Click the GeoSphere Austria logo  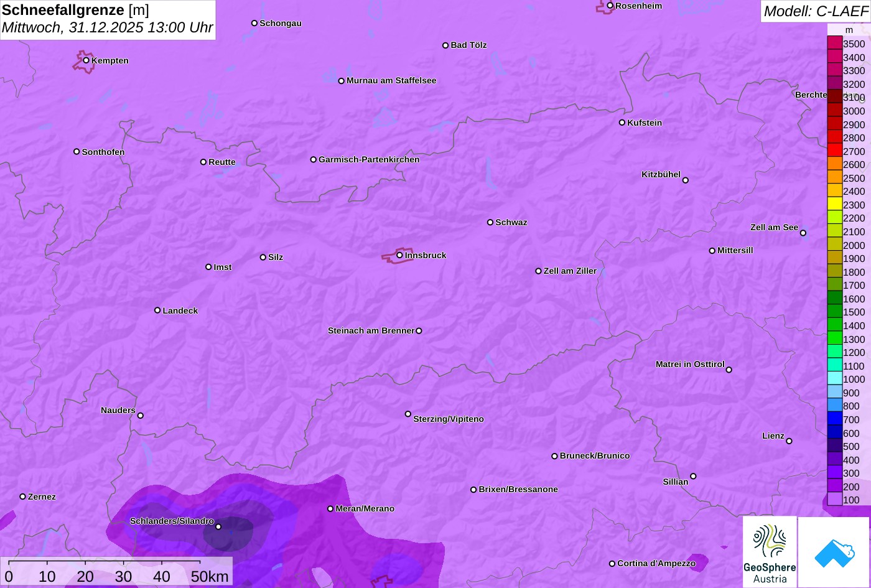coord(770,552)
